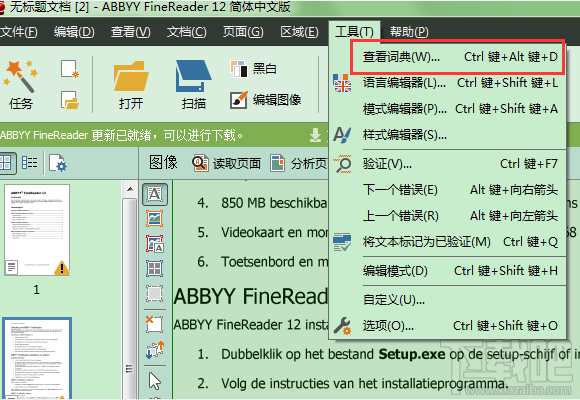Click the new document icon with star

pos(70,69)
